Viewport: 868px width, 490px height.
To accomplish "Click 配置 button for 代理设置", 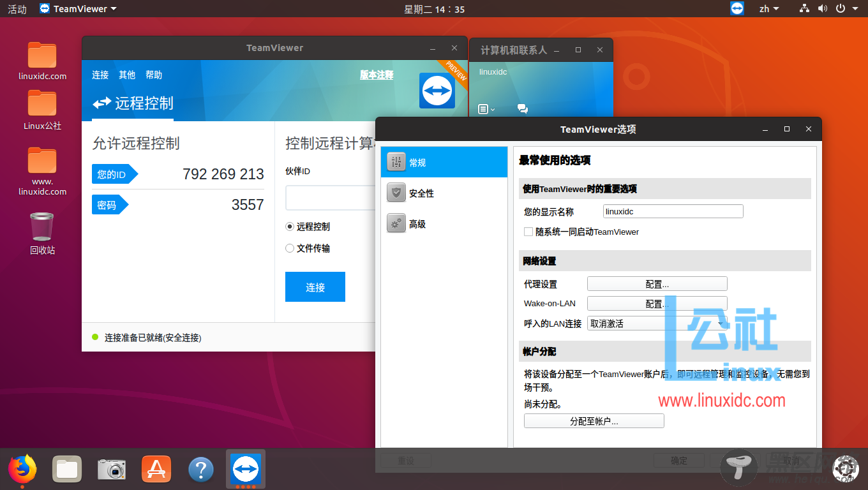I will pyautogui.click(x=657, y=284).
